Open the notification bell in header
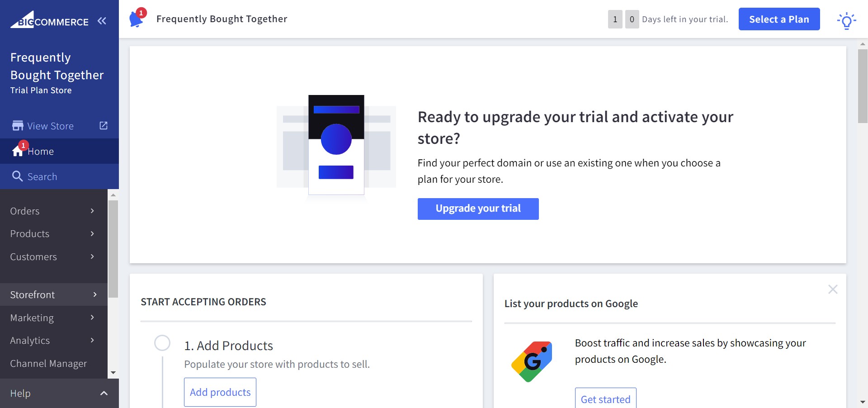The height and width of the screenshot is (408, 868). click(x=137, y=19)
